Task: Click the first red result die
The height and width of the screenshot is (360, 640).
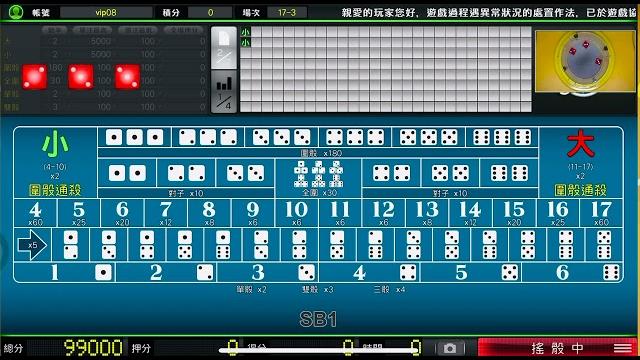Action: pos(35,77)
